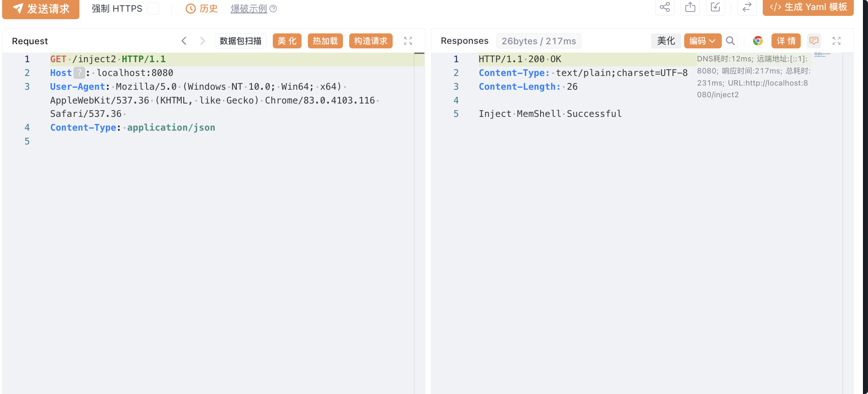The width and height of the screenshot is (868, 394).
Task: Search the response with magnifier icon
Action: [x=730, y=41]
